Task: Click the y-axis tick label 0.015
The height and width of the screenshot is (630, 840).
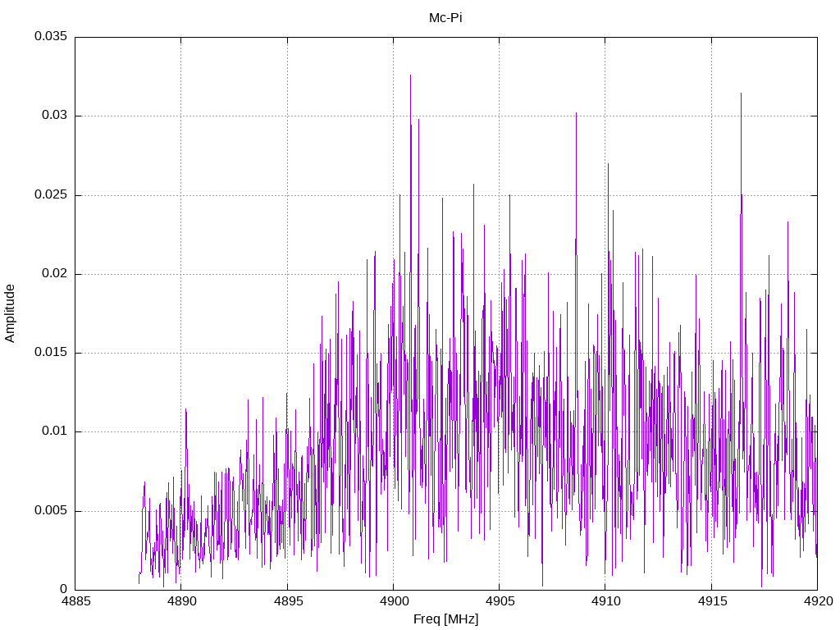Action: point(51,352)
